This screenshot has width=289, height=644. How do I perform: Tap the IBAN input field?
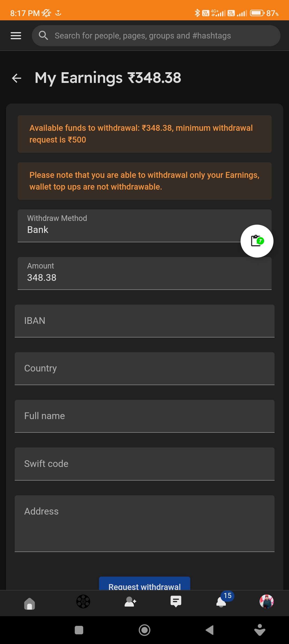144,321
